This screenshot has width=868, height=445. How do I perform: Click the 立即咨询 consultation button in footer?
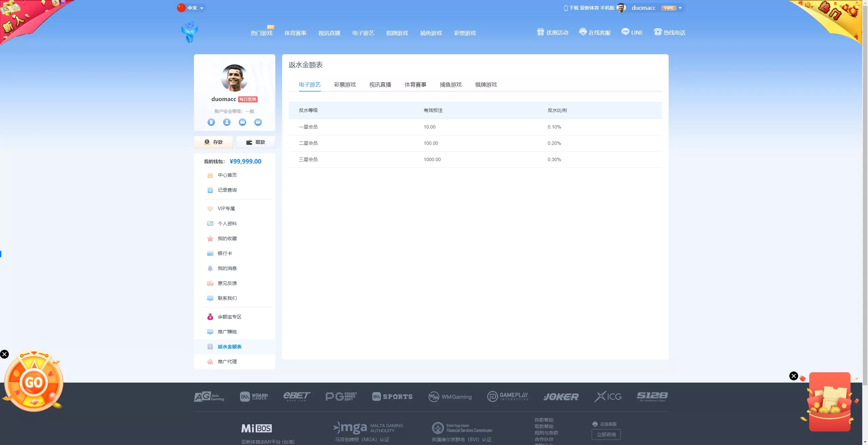tap(606, 434)
